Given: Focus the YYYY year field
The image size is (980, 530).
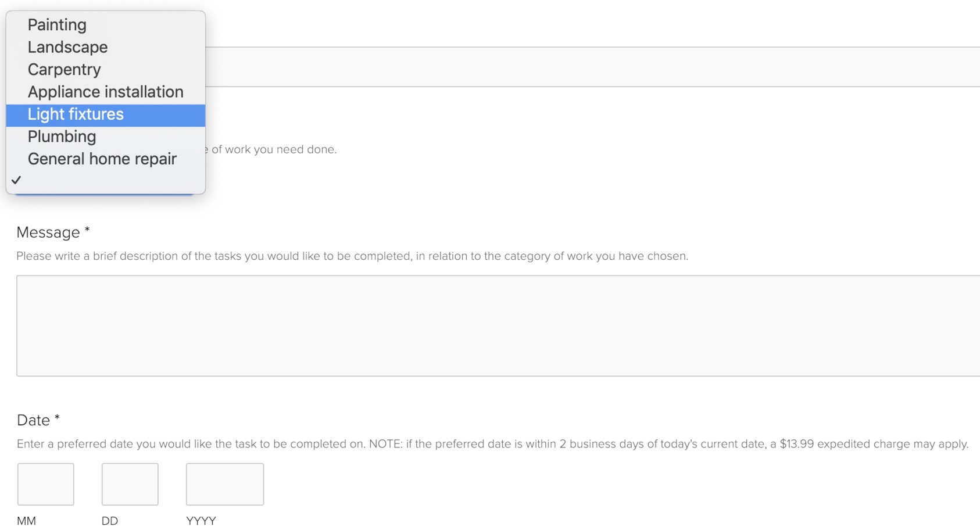Looking at the screenshot, I should pyautogui.click(x=225, y=484).
